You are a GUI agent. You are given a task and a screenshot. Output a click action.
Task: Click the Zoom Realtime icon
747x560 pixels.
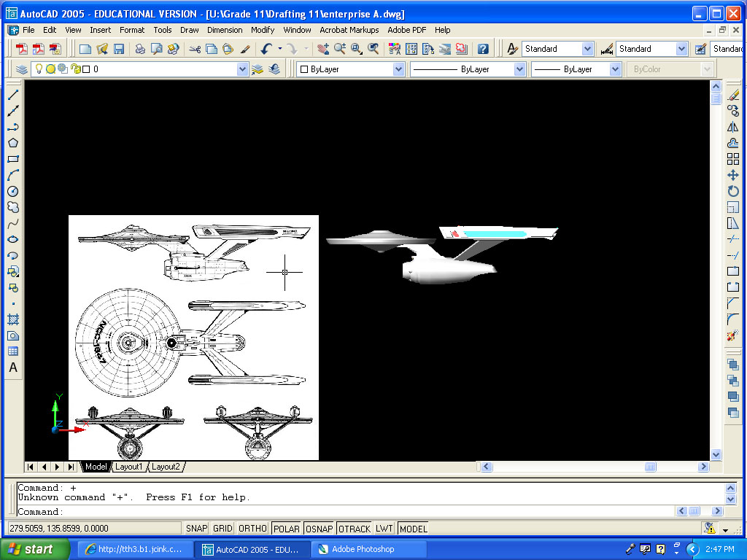[x=340, y=49]
